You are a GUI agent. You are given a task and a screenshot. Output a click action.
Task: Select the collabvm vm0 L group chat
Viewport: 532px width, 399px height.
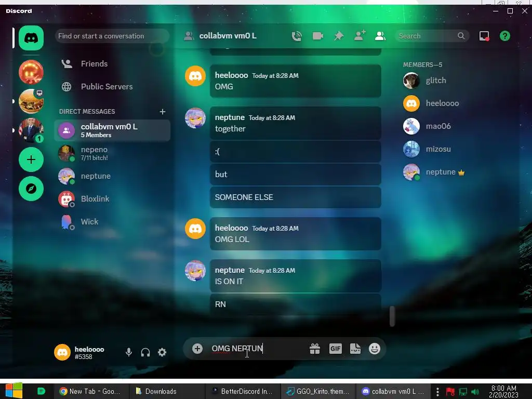click(112, 130)
